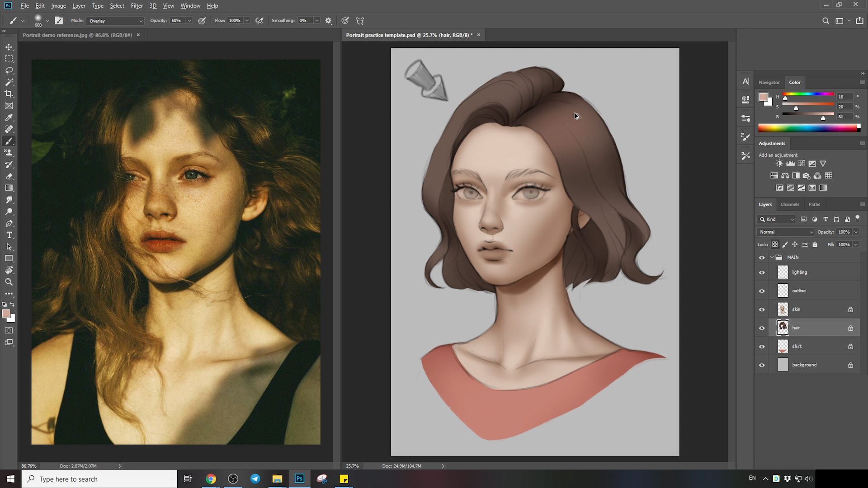Collapse the MAIN layer group
The height and width of the screenshot is (488, 868).
point(771,257)
